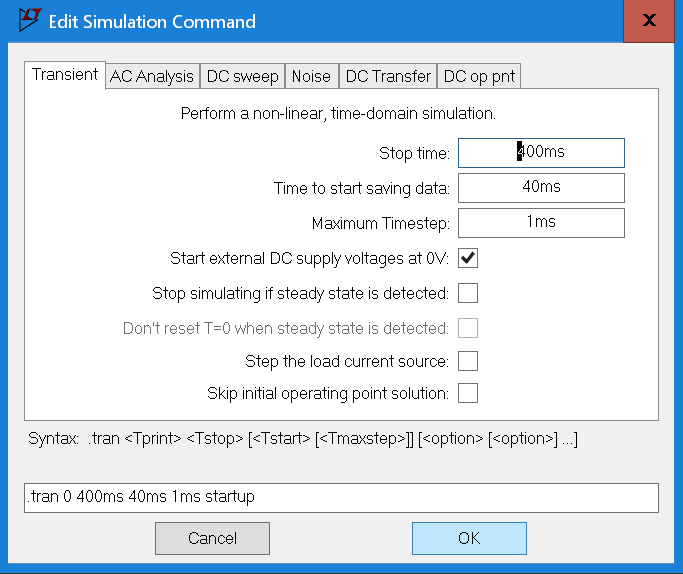Focus the Time to start saving data field
The height and width of the screenshot is (574, 683).
point(541,188)
